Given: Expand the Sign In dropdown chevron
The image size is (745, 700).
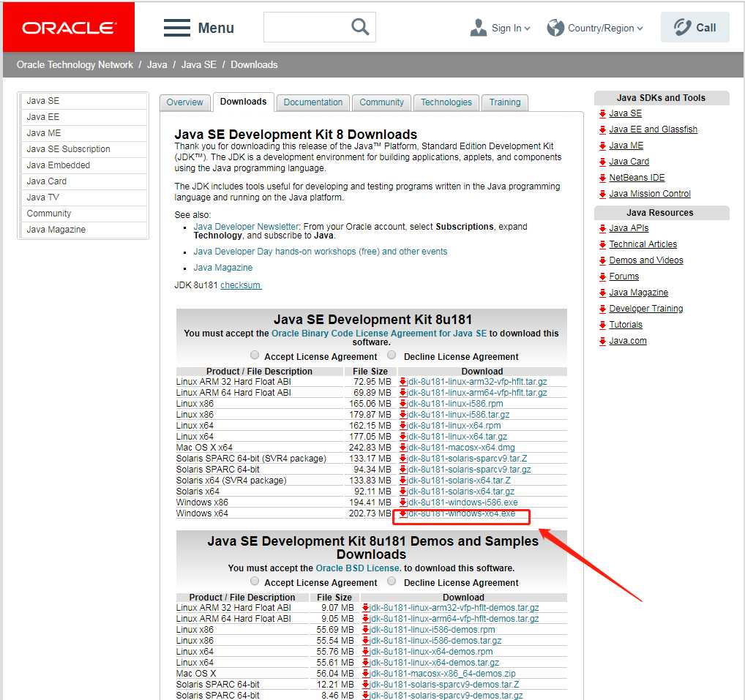Looking at the screenshot, I should click(x=527, y=29).
